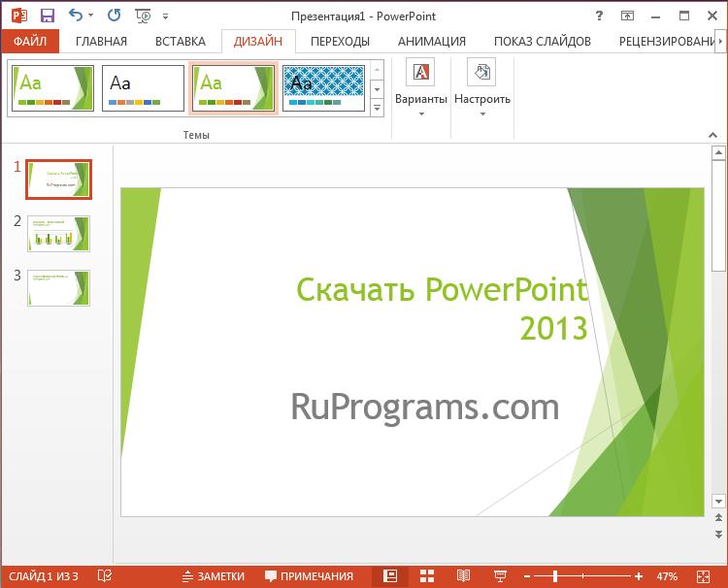Screen dimensions: 728x588
Task: Click the title text Скачать PowerPoint 2013
Action: click(442, 309)
